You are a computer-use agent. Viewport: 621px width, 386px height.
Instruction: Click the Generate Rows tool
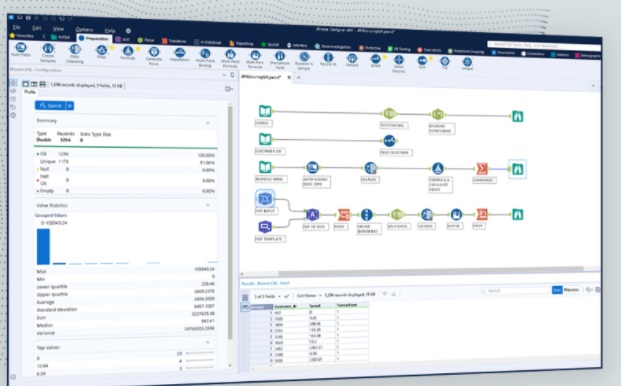coord(154,51)
